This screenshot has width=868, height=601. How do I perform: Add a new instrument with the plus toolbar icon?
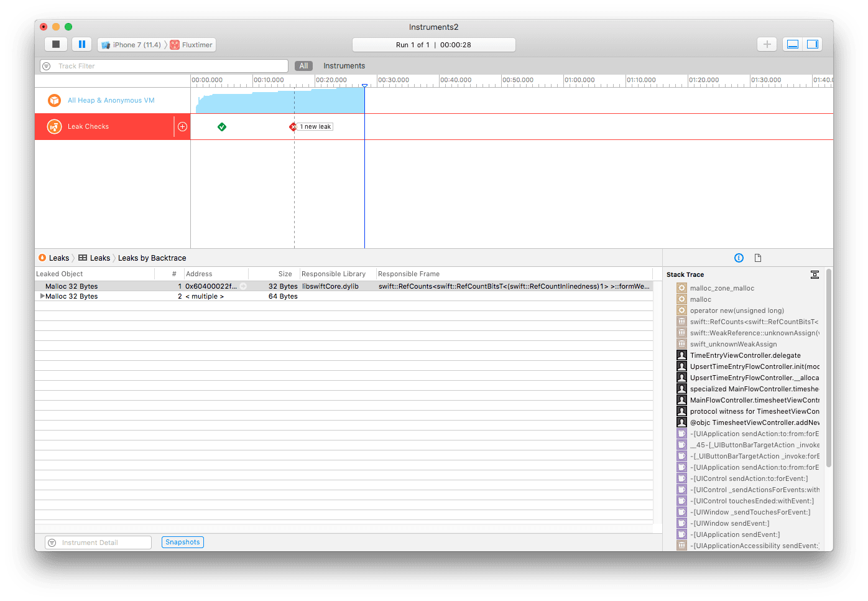[767, 44]
